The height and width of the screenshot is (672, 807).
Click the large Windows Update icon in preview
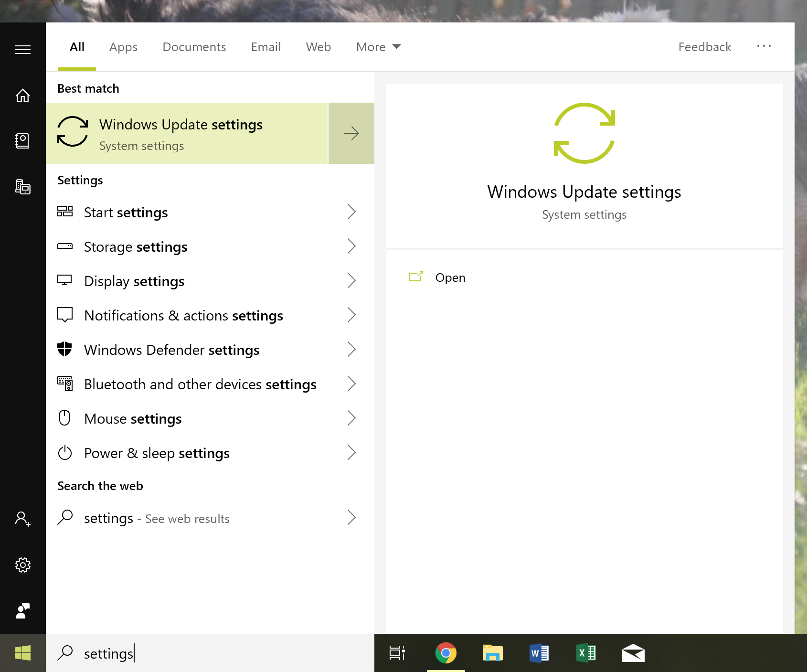tap(584, 133)
